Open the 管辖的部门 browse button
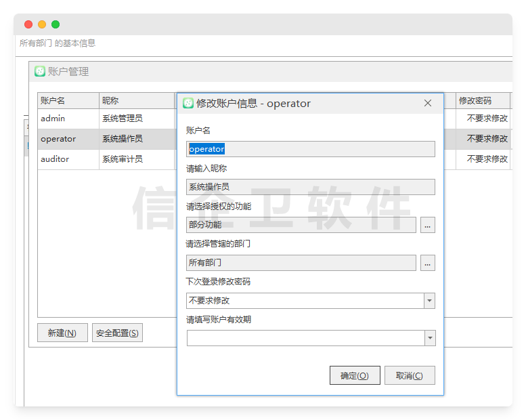This screenshot has height=420, width=526. point(427,263)
